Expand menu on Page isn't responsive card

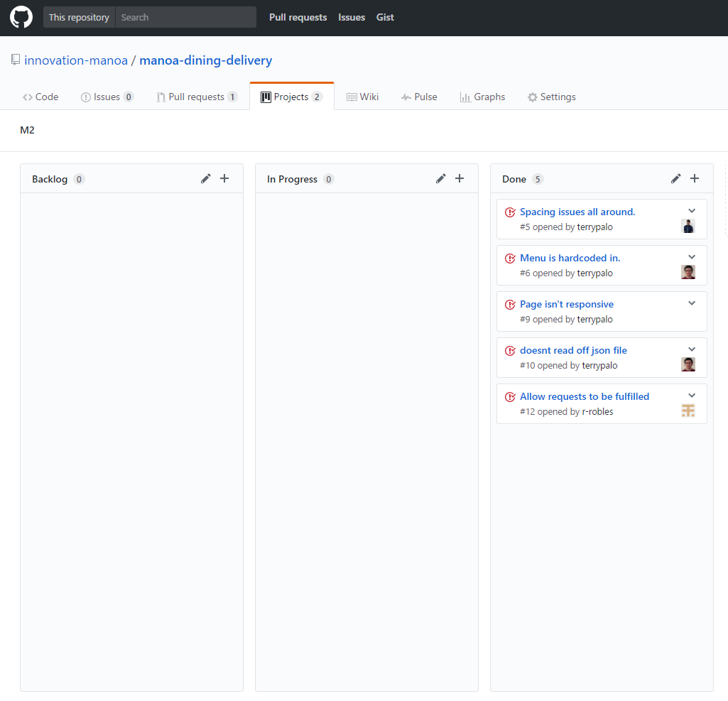click(x=692, y=303)
